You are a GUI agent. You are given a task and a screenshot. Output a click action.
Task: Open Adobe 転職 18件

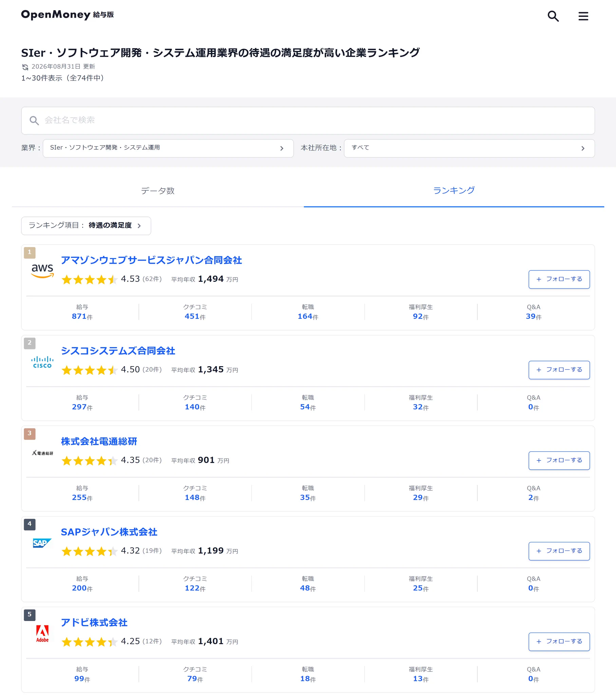point(308,674)
